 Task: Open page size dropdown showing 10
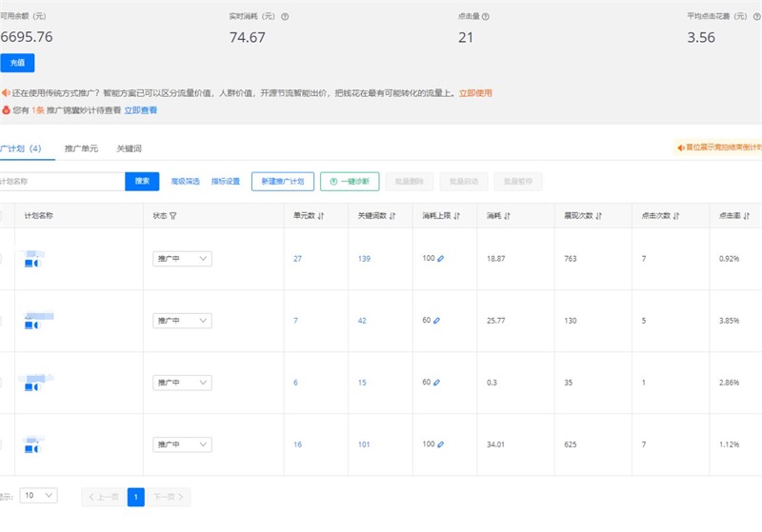tap(38, 496)
